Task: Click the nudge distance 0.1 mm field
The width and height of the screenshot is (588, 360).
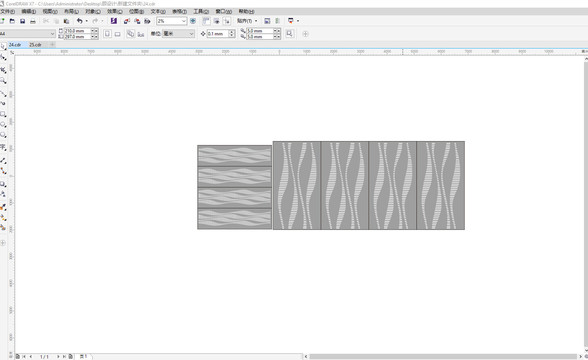Action: click(218, 34)
